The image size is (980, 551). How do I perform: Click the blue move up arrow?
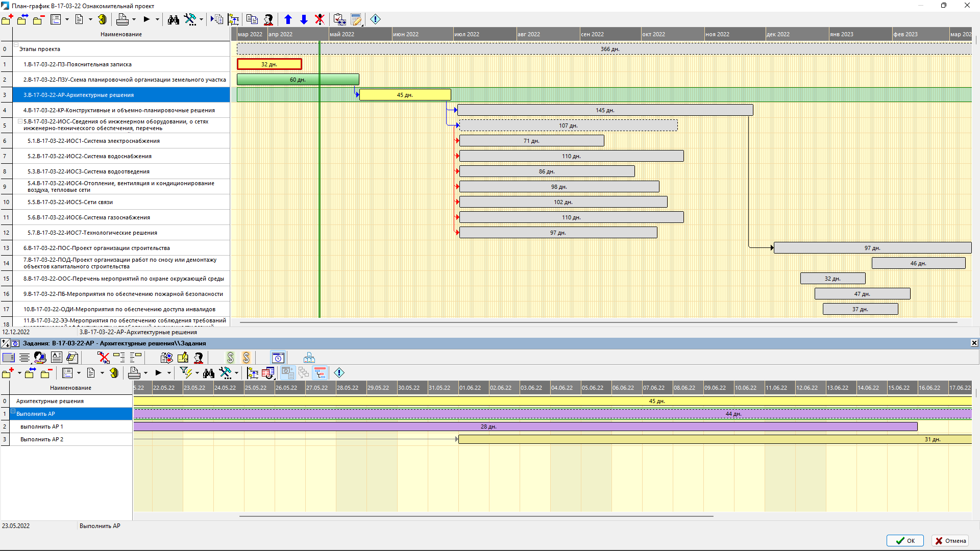[288, 19]
